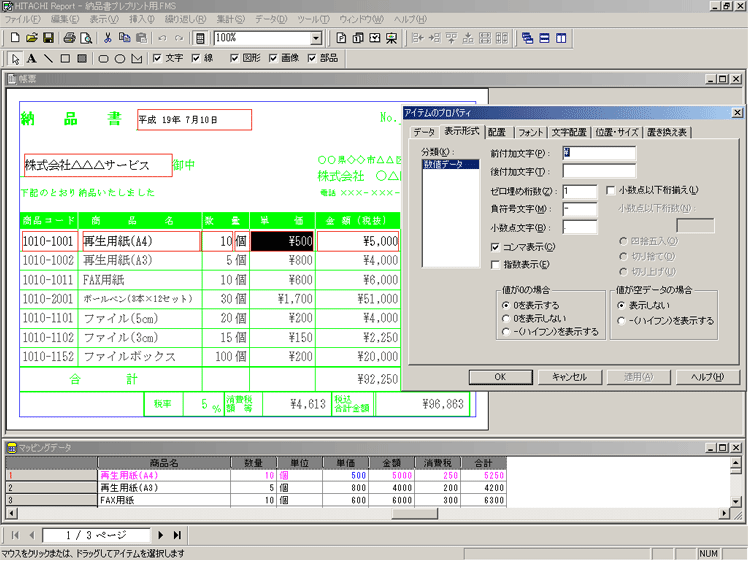Viewport: 750px width, 563px height.
Task: Switch to the 置き換え表 tab
Action: point(667,132)
